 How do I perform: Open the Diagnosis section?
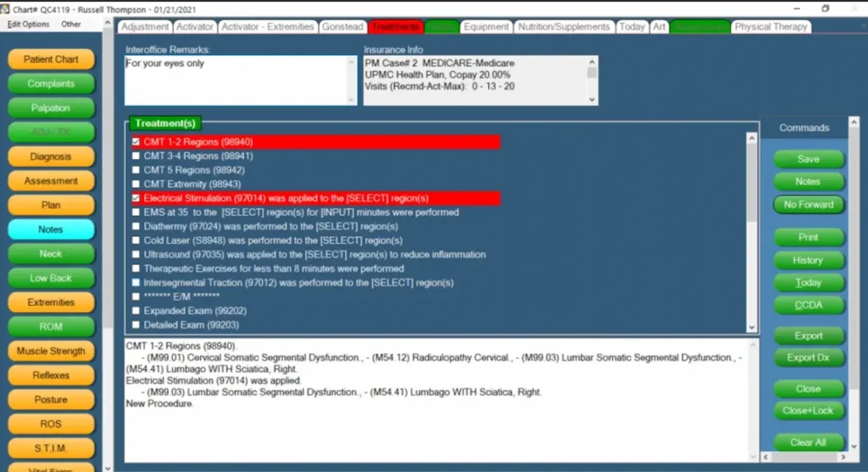pyautogui.click(x=51, y=157)
